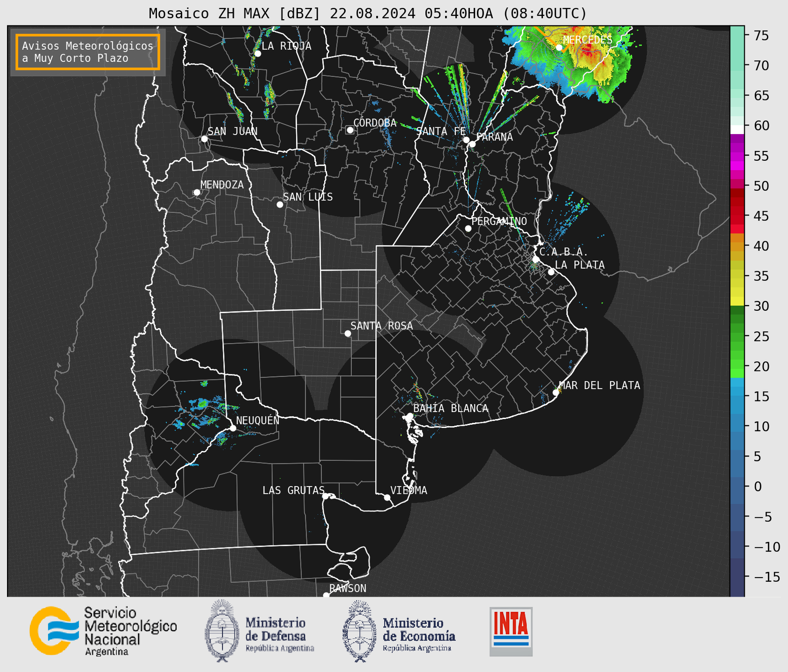Click the SANTA FE city label
The image size is (788, 672).
[441, 131]
